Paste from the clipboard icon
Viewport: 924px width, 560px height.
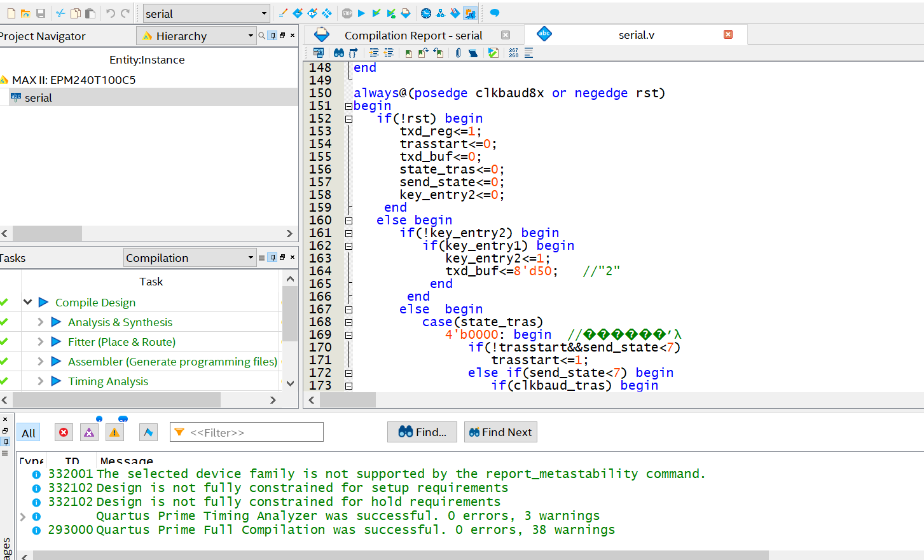(90, 13)
